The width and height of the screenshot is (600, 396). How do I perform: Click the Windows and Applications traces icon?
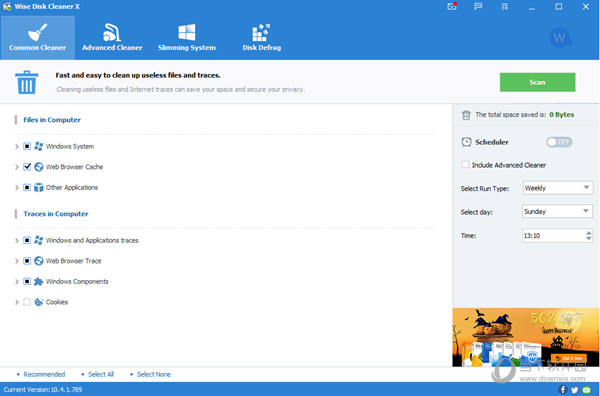click(39, 240)
